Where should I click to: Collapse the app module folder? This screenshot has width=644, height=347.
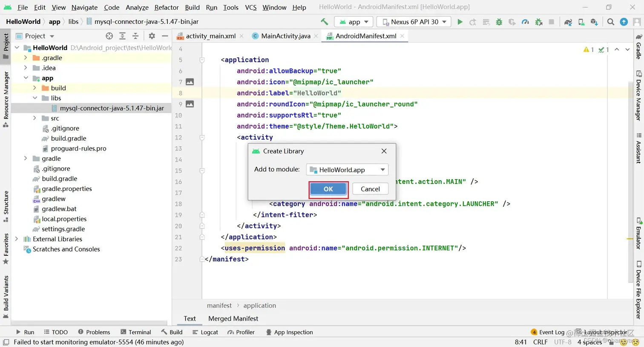coord(26,78)
